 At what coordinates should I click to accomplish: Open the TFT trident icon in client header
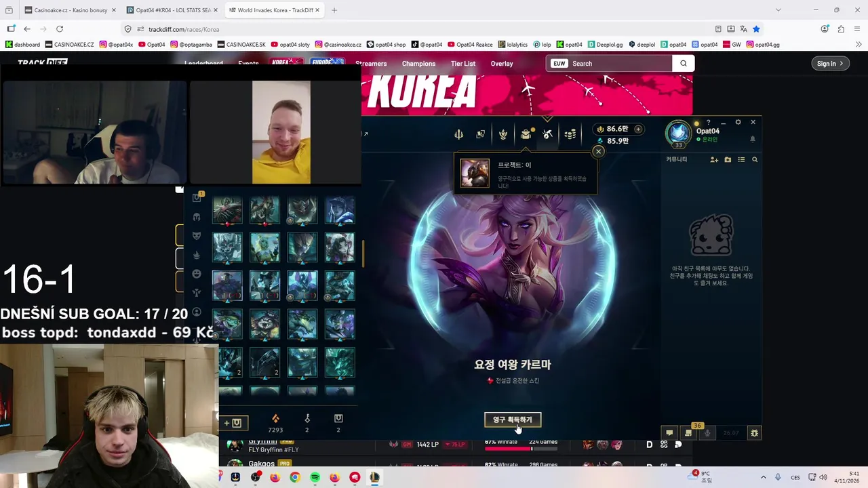(458, 134)
